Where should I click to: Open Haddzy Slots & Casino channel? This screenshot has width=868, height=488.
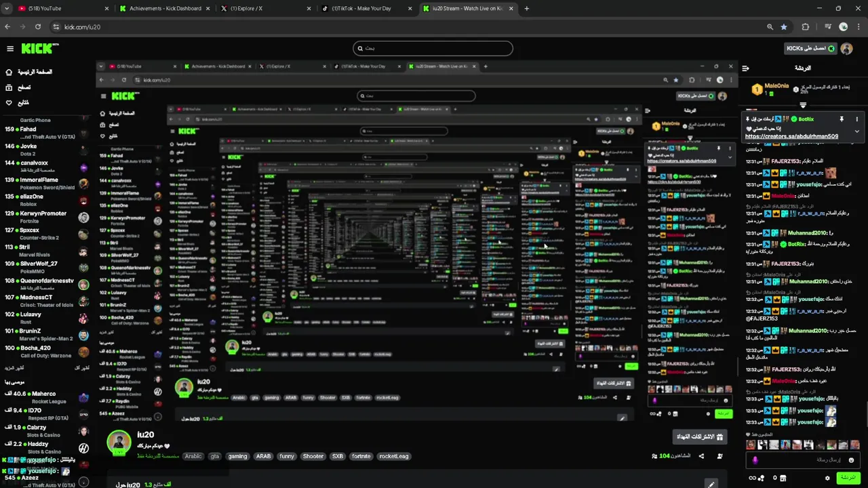pos(46,448)
